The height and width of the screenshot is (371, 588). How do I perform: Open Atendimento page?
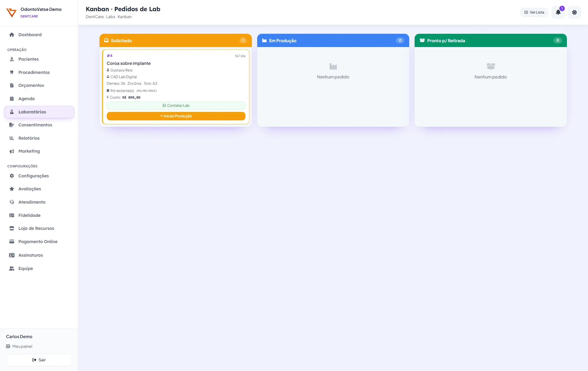40,202
